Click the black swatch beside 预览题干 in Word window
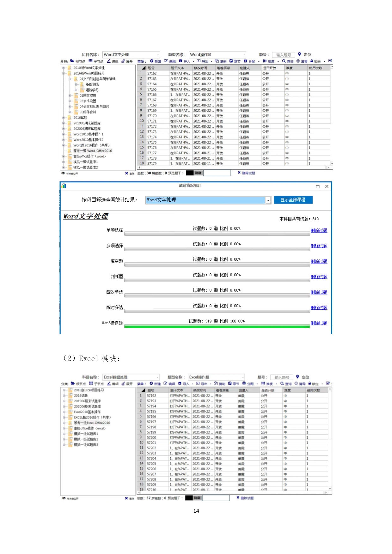 coord(190,173)
